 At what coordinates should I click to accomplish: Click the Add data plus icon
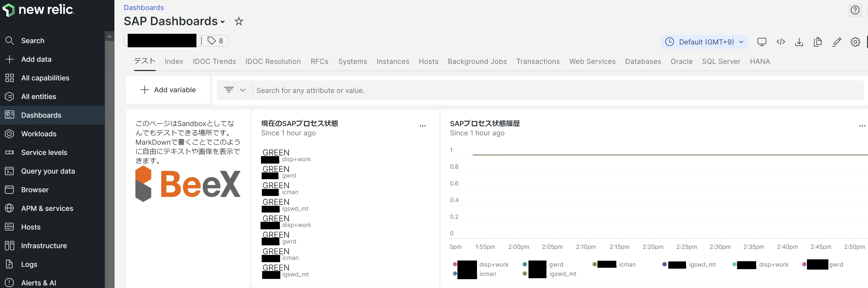[9, 59]
